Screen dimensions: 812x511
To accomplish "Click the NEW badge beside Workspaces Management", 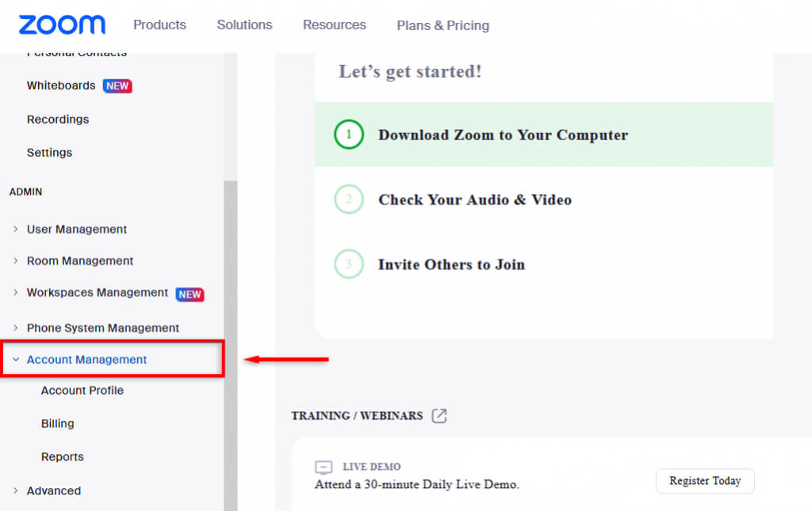I will [x=190, y=294].
